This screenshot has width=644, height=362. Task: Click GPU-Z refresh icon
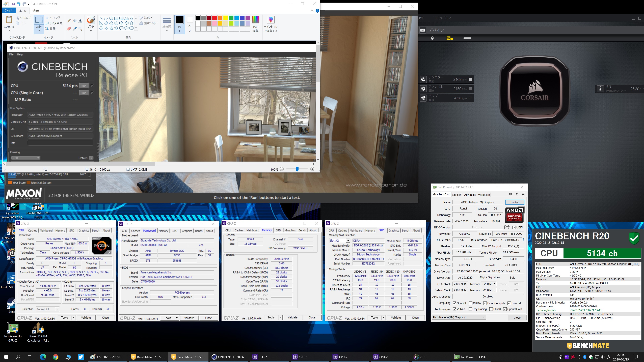coord(517,194)
